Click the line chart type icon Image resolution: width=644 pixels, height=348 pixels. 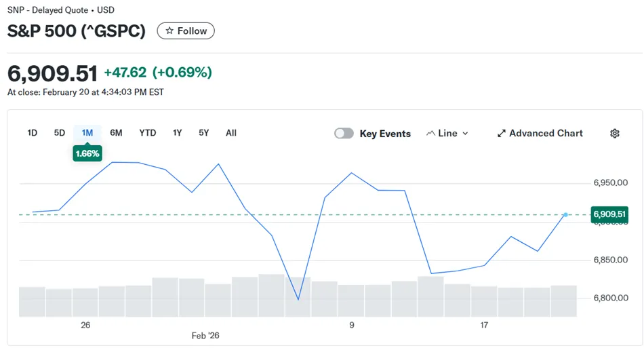click(x=430, y=134)
